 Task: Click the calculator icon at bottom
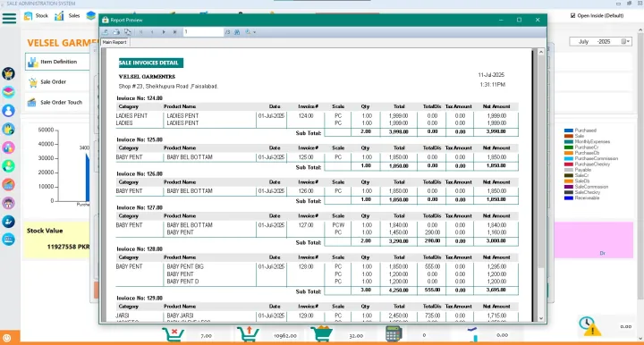[394, 334]
